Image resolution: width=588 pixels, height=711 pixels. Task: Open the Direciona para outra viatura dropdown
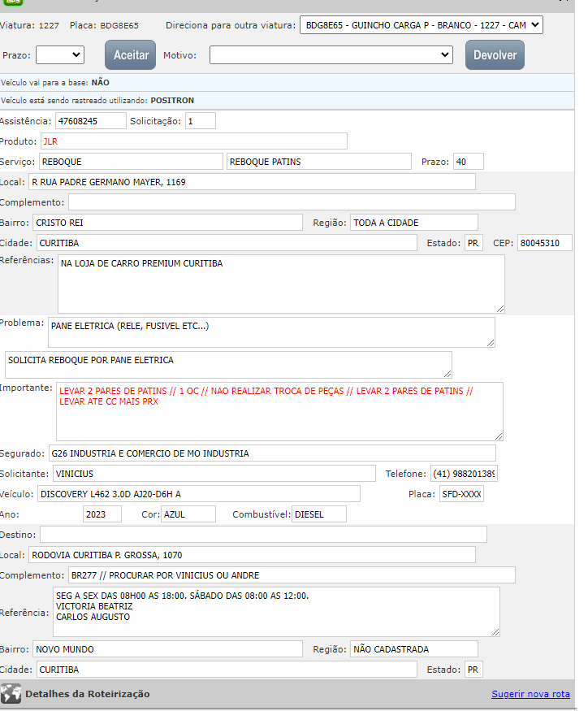[422, 25]
